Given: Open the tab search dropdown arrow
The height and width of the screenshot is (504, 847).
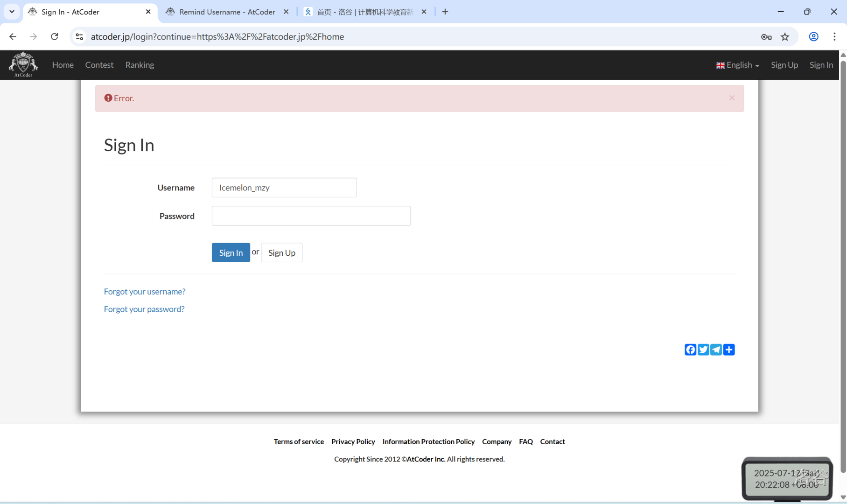Looking at the screenshot, I should [x=12, y=12].
